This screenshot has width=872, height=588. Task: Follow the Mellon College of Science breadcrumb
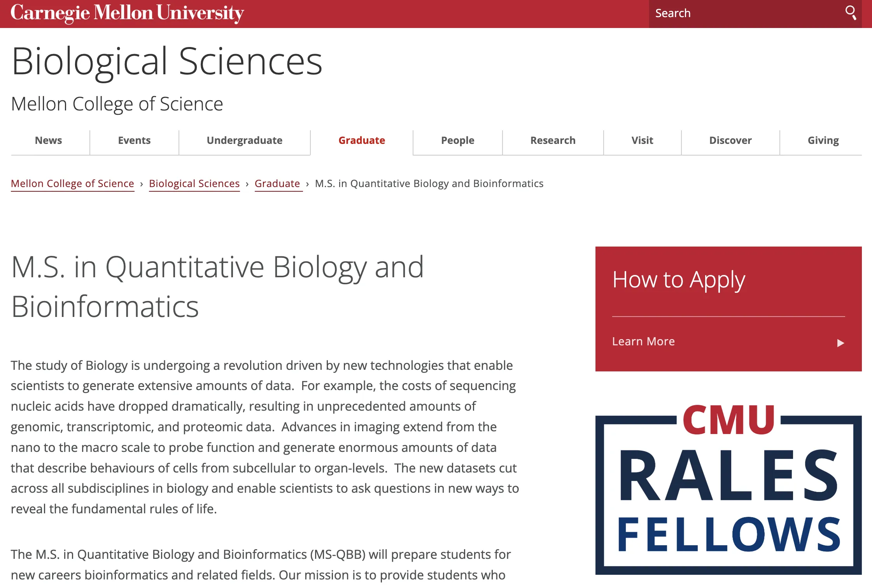tap(72, 184)
